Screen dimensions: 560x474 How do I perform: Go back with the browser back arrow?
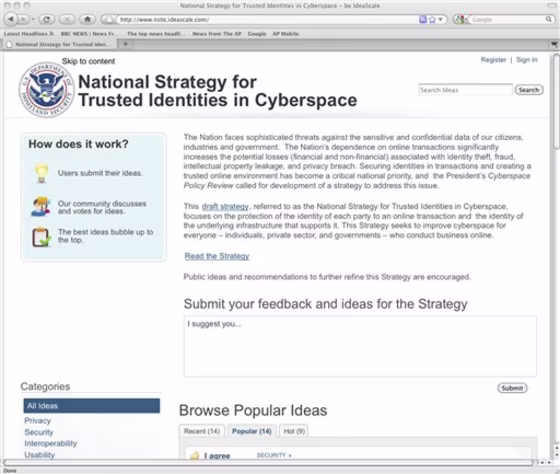[x=11, y=19]
